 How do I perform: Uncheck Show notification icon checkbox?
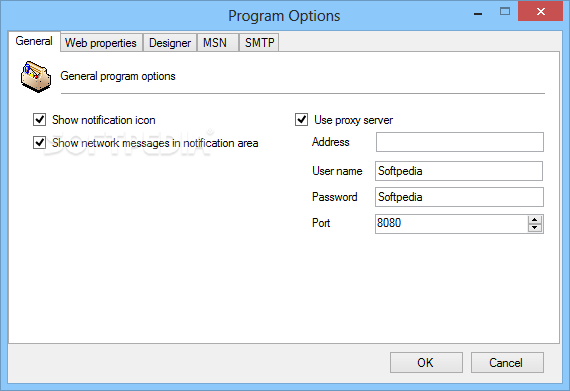coord(40,120)
